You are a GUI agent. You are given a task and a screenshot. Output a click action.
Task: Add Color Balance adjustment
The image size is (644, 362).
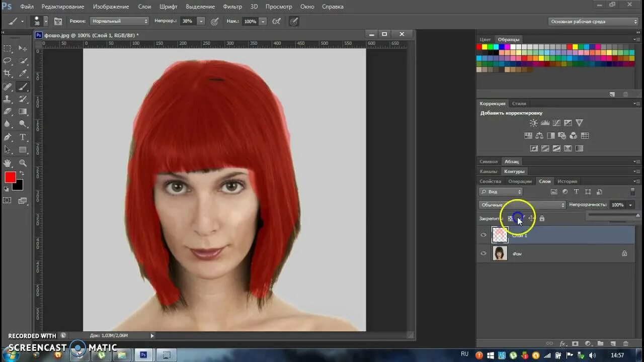pos(539,136)
